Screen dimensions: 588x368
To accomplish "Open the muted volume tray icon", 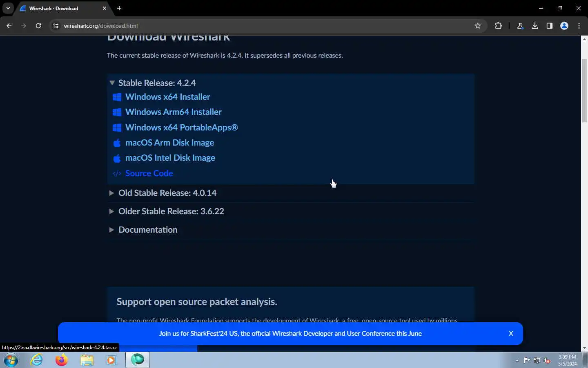I will pyautogui.click(x=547, y=360).
